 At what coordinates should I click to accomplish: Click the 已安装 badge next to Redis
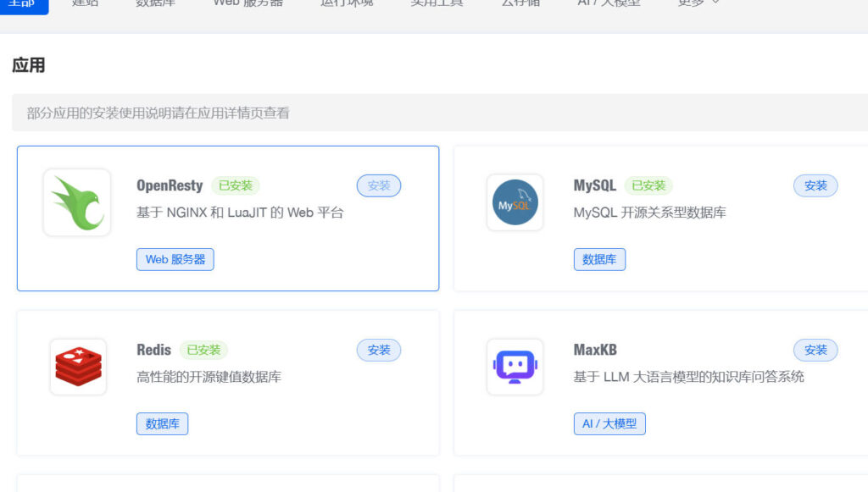pyautogui.click(x=203, y=350)
